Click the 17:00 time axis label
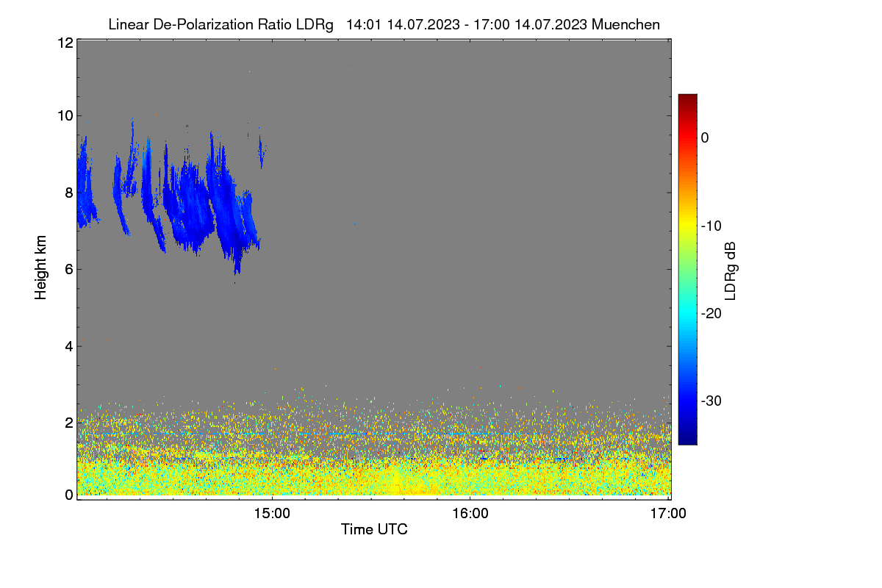Screen dimensions: 882x588 coord(668,514)
